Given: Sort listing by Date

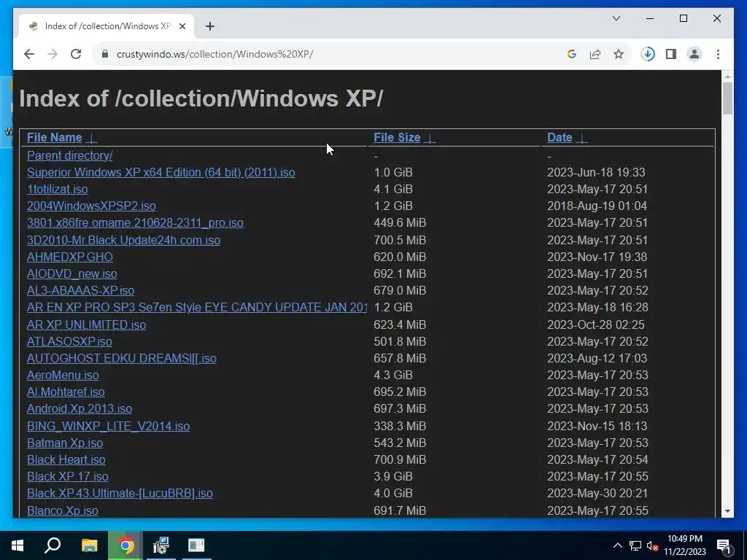Looking at the screenshot, I should point(560,138).
